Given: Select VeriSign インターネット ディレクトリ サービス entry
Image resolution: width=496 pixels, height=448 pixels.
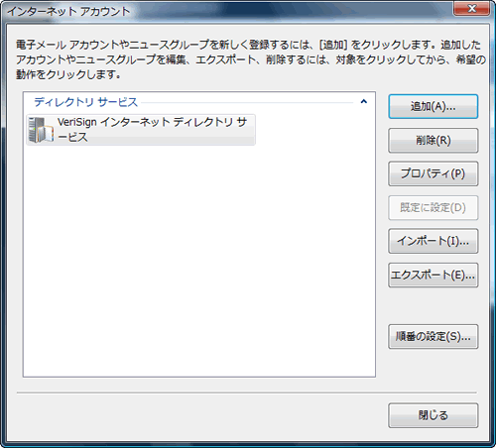Looking at the screenshot, I should coord(141,130).
